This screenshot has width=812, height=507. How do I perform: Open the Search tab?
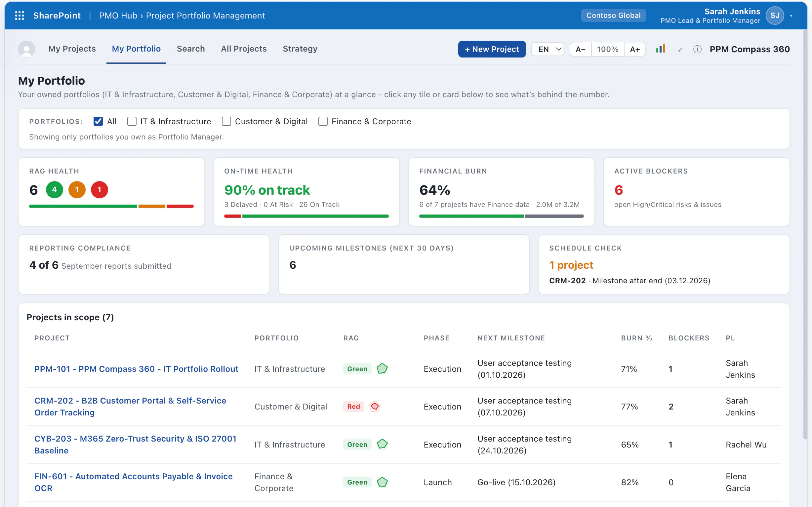point(191,49)
